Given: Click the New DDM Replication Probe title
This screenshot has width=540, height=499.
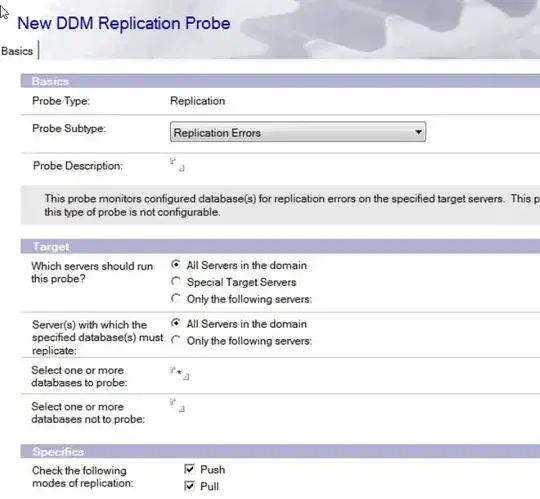Looking at the screenshot, I should (x=124, y=23).
